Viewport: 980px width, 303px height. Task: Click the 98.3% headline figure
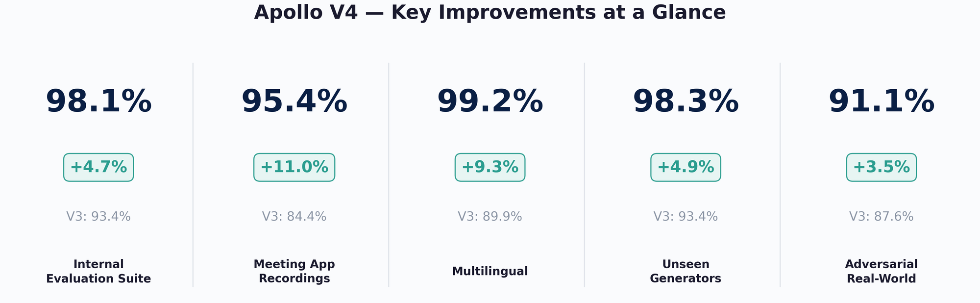[x=686, y=101]
